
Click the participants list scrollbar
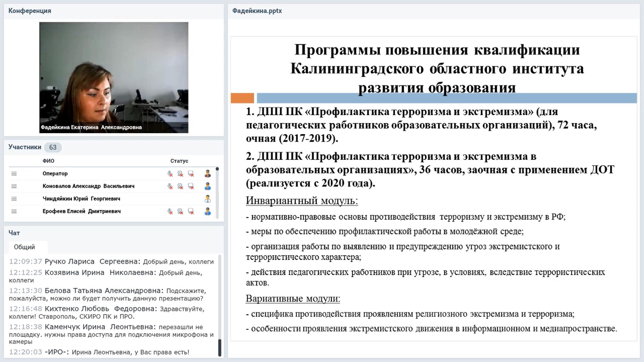click(217, 193)
